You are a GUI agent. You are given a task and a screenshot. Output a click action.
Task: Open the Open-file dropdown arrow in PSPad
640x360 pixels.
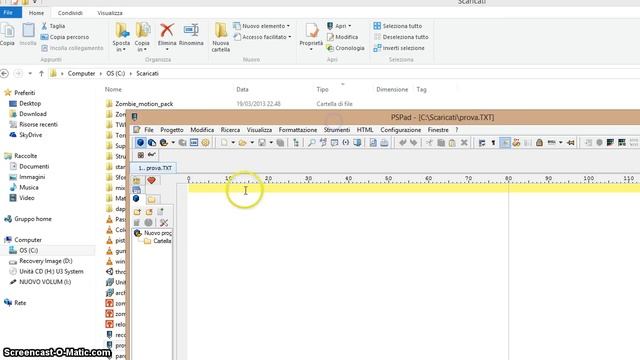(x=252, y=143)
